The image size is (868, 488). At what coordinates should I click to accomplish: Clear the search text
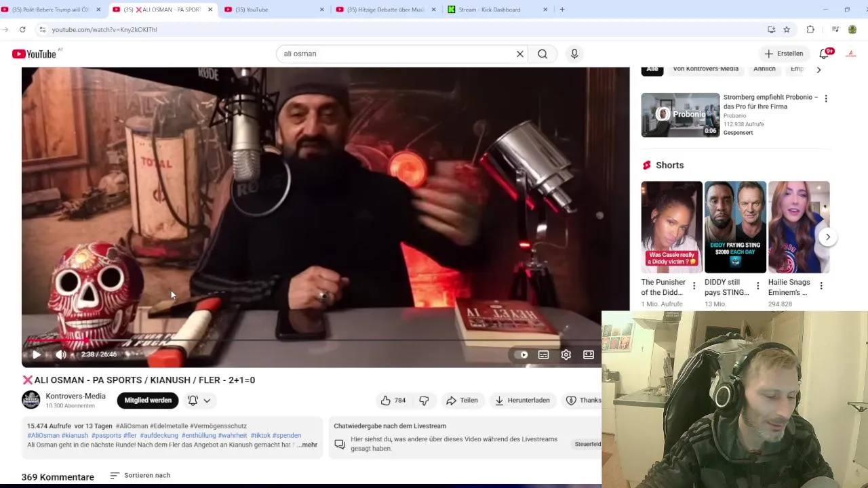point(520,54)
